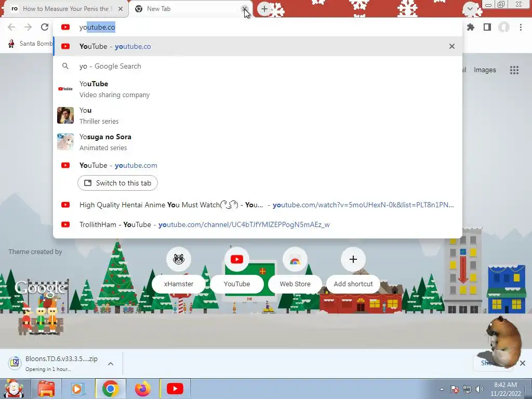Open the side panel icon
Screen dimensions: 532x399
[x=487, y=27]
